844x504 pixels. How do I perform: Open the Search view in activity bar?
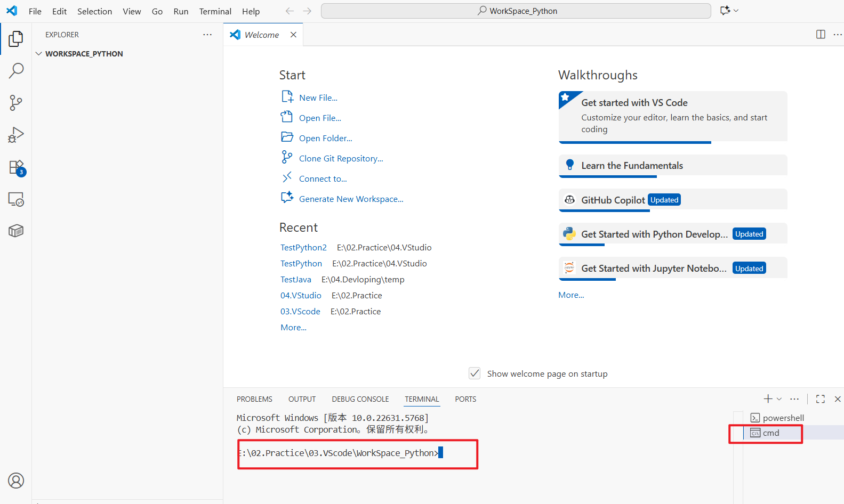pos(16,70)
